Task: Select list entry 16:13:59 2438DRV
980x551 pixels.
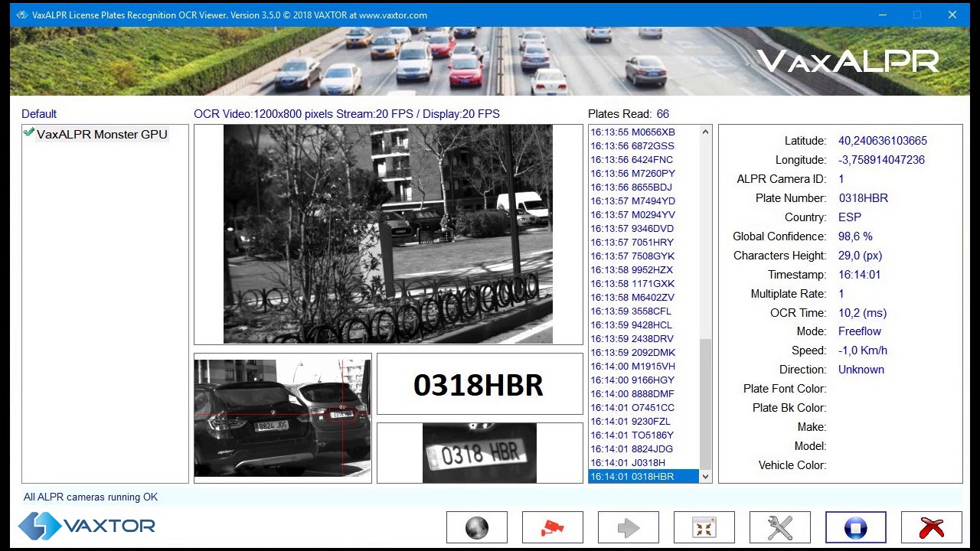Action: pos(644,338)
